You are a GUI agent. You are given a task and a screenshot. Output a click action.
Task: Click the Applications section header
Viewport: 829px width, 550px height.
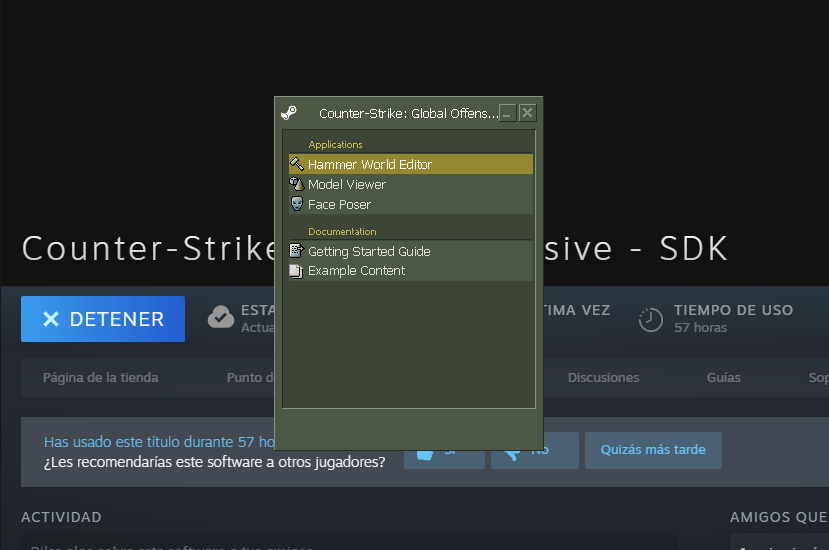pyautogui.click(x=335, y=144)
